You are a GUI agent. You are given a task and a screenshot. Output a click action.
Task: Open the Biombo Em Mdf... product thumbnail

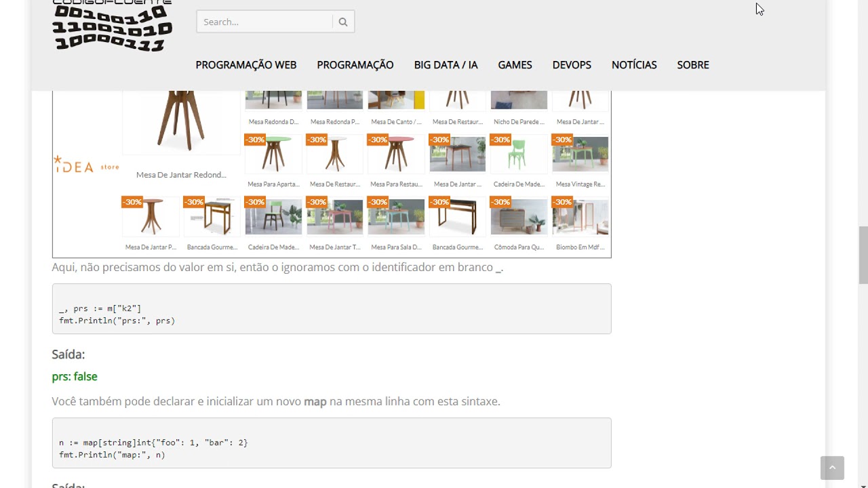[x=580, y=216]
